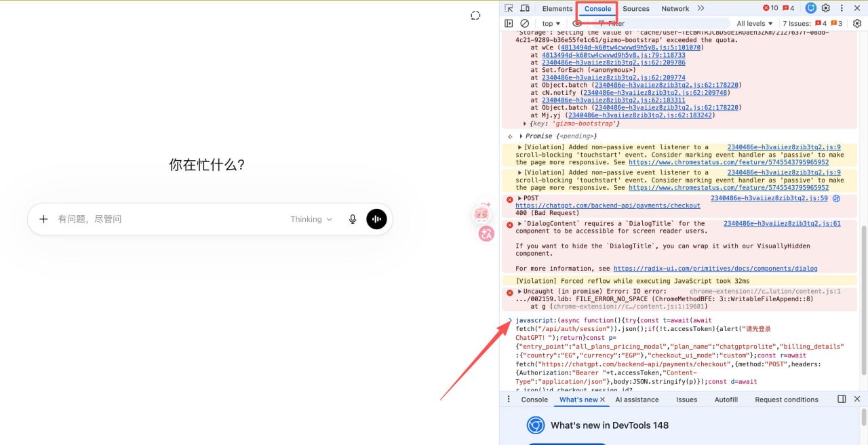Open the AI assistance drawer tab
This screenshot has width=868, height=445.
636,400
